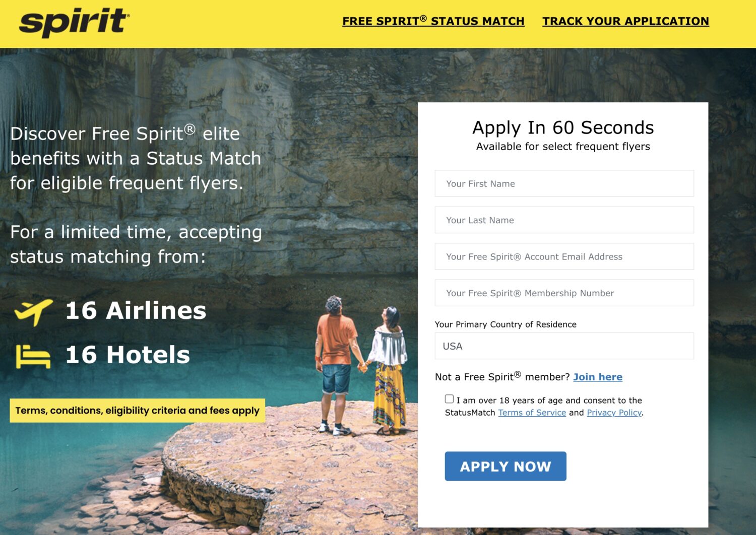This screenshot has width=756, height=535.
Task: Select the Account Email Address field
Action: tap(564, 256)
